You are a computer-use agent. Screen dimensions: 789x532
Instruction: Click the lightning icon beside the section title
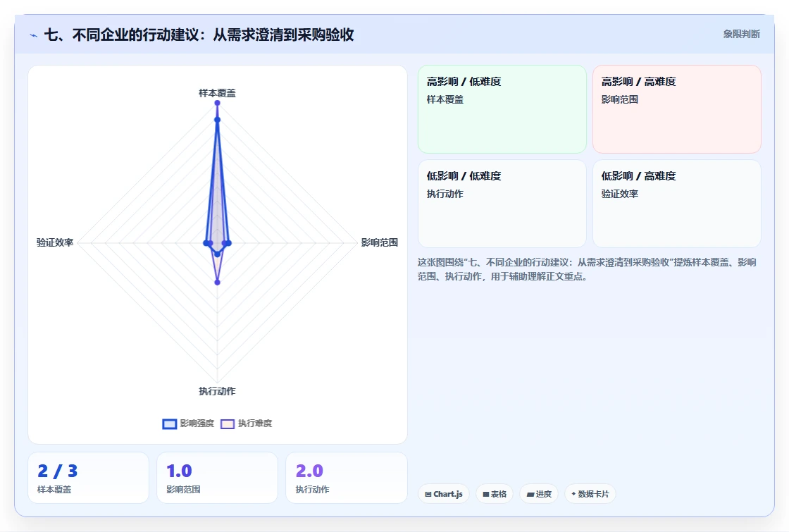34,35
